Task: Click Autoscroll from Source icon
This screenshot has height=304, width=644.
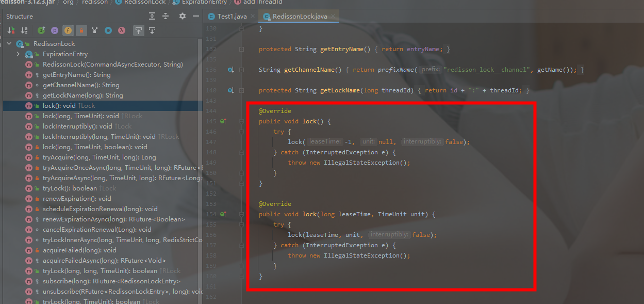Action: coord(152,30)
